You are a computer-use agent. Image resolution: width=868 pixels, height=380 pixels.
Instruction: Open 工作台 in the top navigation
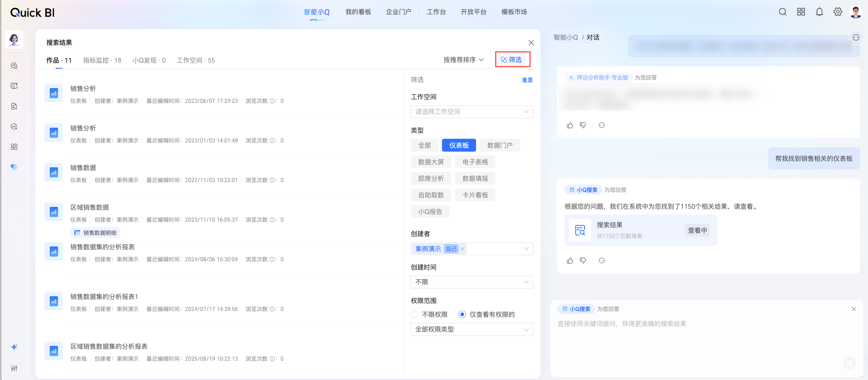(x=436, y=12)
